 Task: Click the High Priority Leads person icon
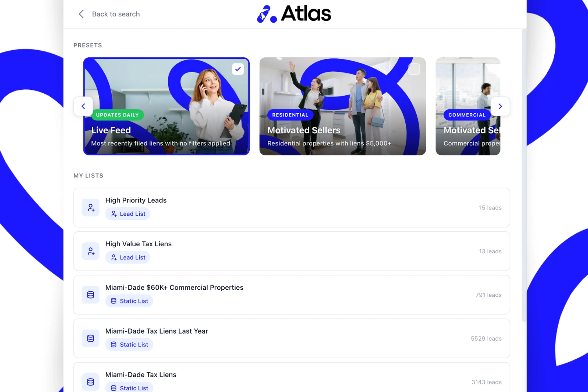91,208
